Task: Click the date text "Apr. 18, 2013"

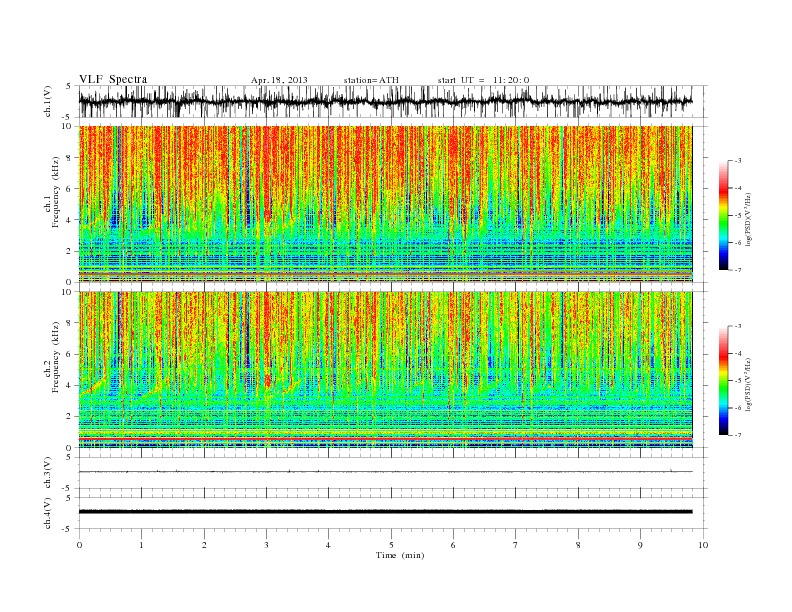Action: click(x=279, y=80)
